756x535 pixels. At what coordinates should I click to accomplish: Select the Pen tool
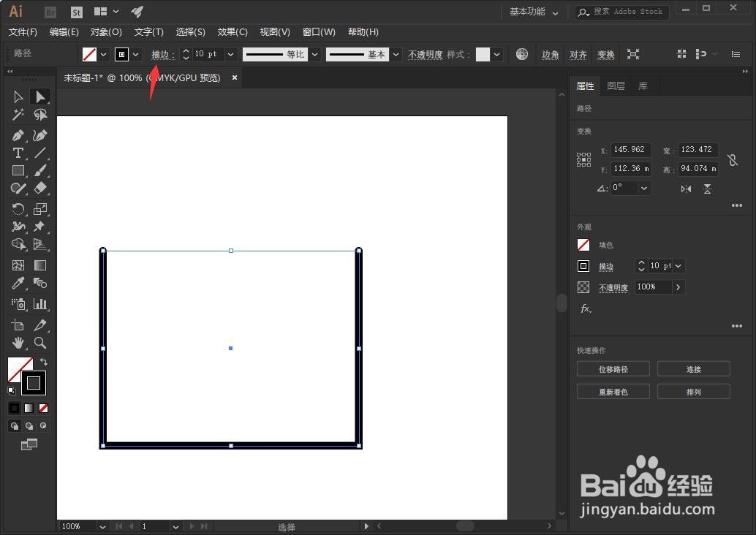coord(18,136)
